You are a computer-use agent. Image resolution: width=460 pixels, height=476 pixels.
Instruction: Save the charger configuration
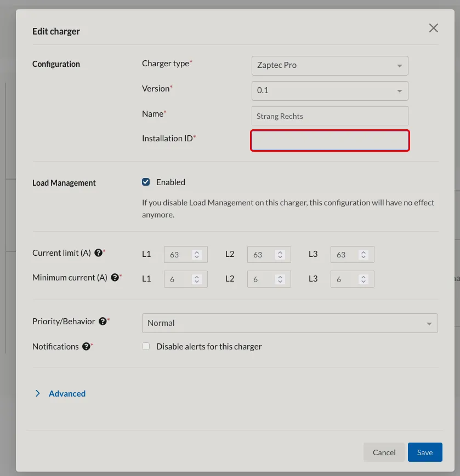click(x=425, y=452)
